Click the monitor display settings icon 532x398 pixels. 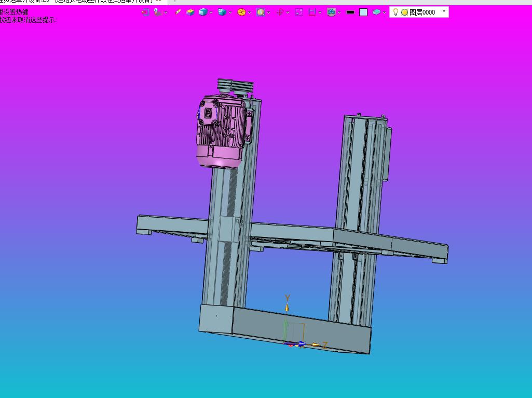click(x=331, y=12)
